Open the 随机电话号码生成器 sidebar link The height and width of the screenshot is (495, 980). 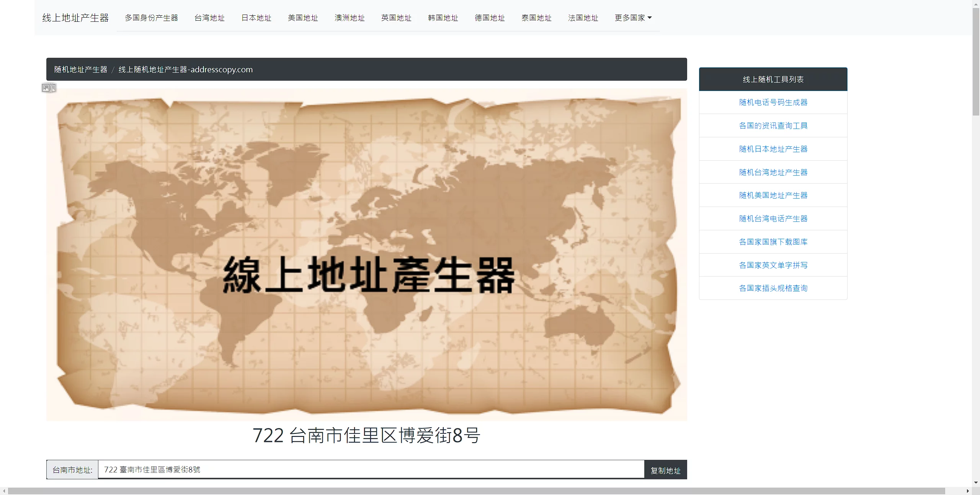point(773,103)
